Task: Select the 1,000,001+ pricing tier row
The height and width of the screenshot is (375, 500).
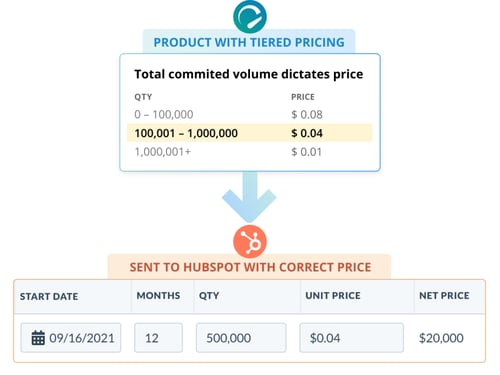Action: [x=249, y=152]
